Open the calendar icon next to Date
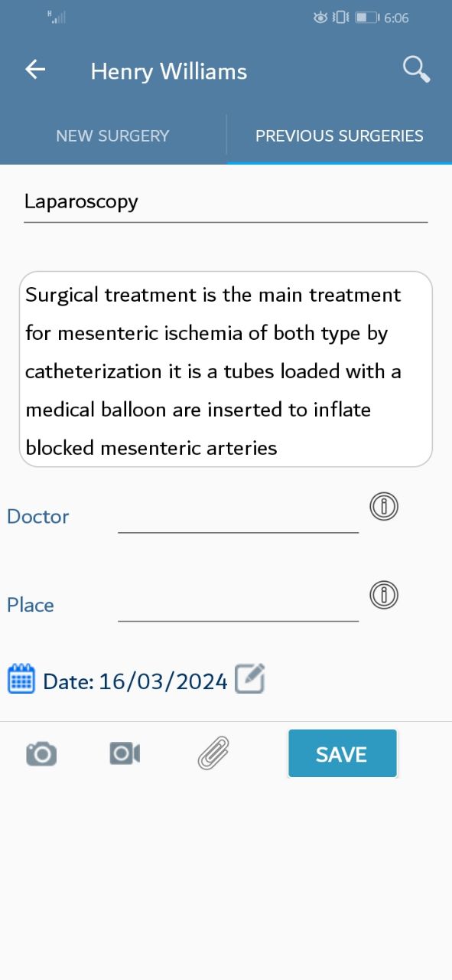 21,679
